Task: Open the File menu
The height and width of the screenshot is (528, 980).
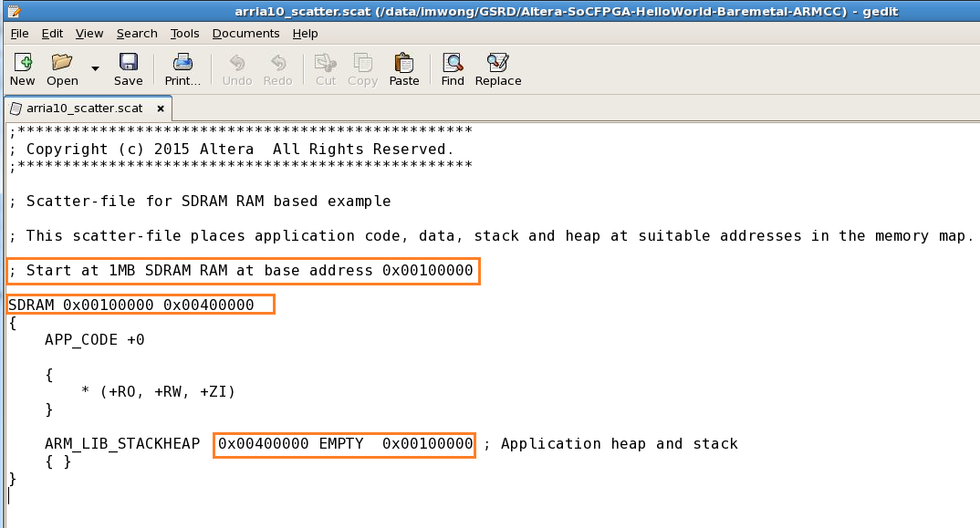Action: (x=19, y=34)
